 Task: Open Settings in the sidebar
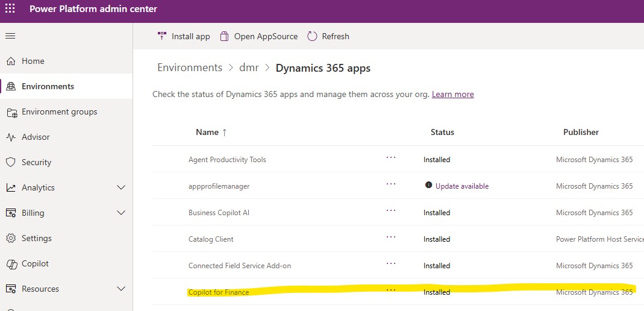tap(37, 238)
